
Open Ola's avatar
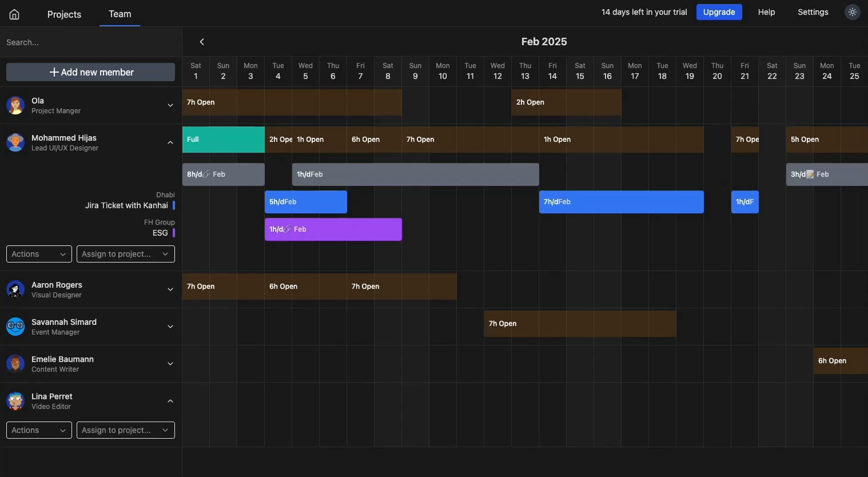pos(15,105)
